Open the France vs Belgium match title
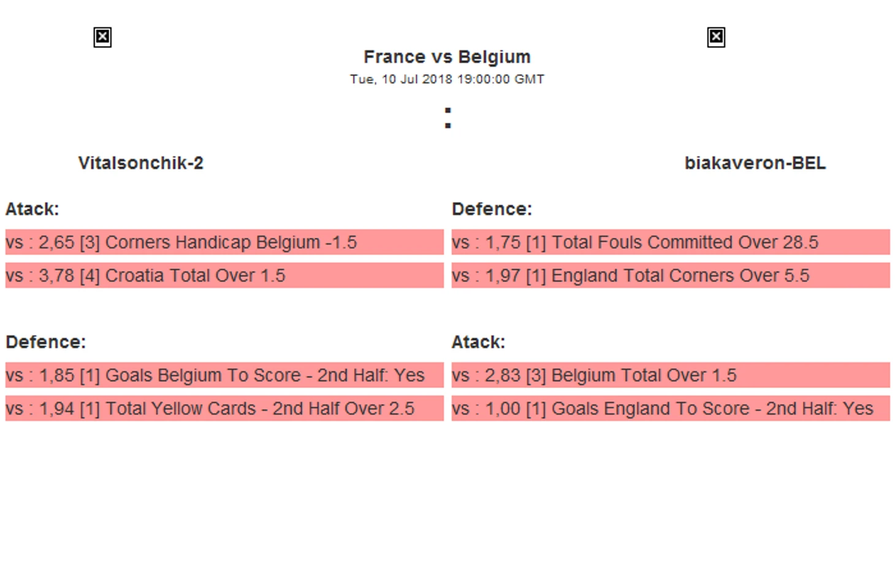This screenshot has height=588, width=895. coord(447,57)
